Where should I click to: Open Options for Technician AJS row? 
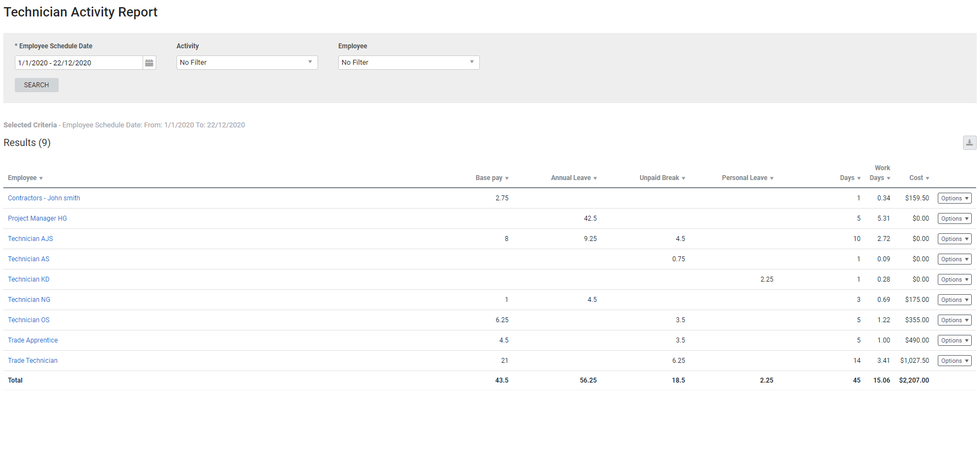point(954,239)
